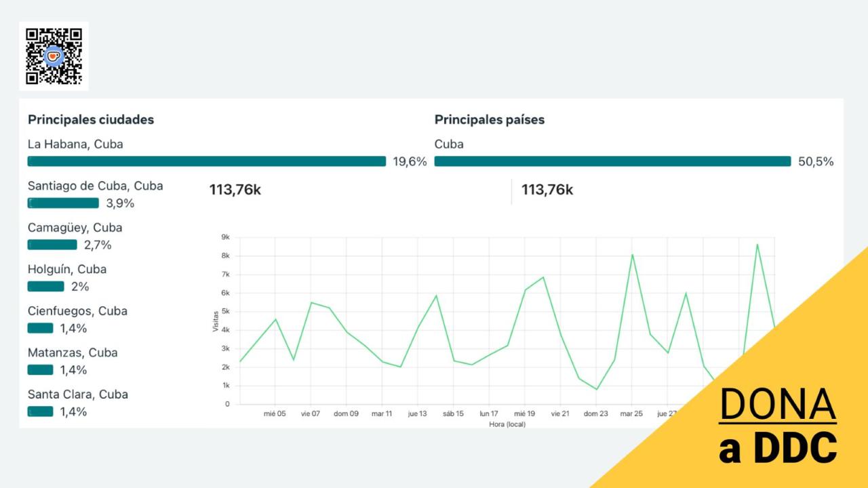Click the DONA a DDC link
This screenshot has height=488, width=868.
point(778,426)
